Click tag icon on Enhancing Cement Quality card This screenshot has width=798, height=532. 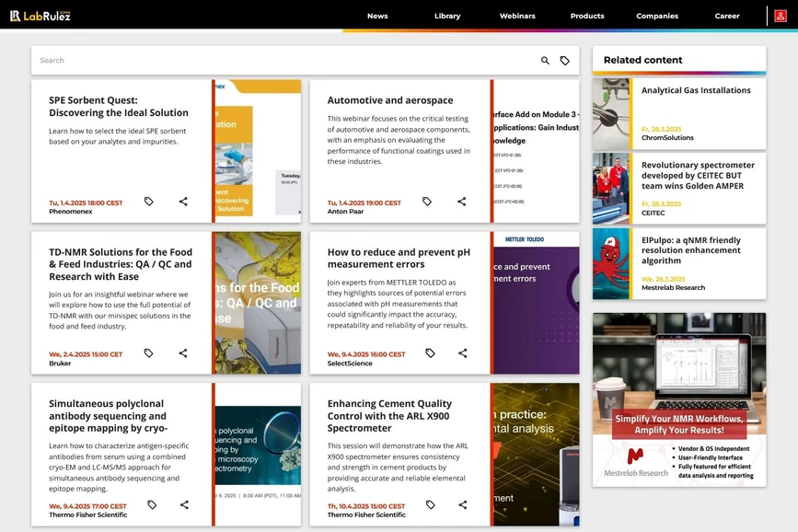point(431,504)
